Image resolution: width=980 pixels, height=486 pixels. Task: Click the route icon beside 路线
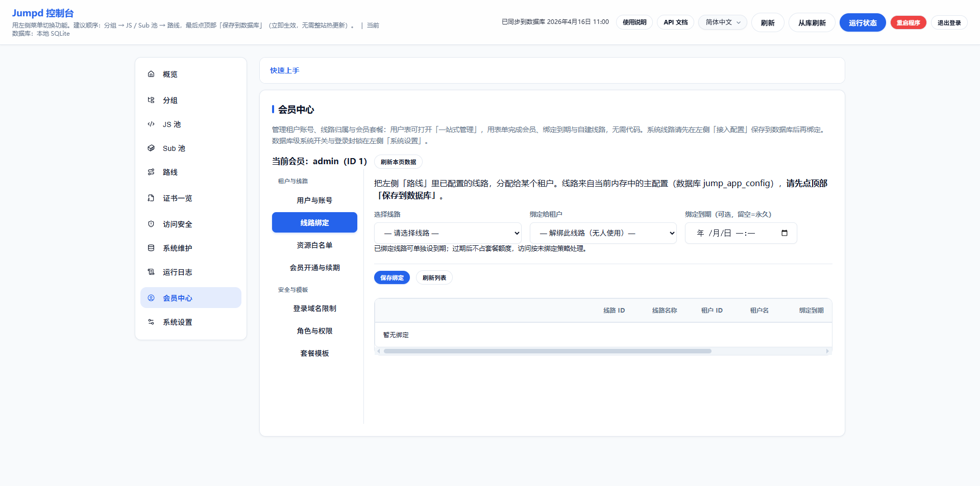(x=151, y=172)
